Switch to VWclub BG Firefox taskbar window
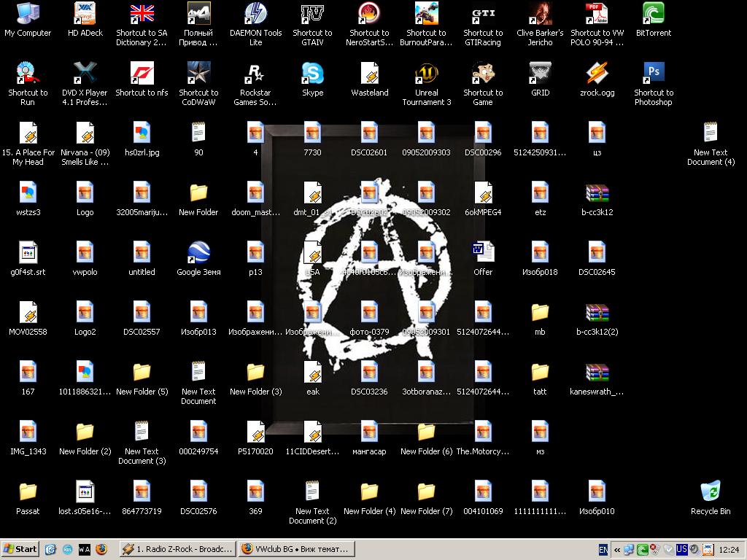Screen dimensions: 747x560 click(295, 549)
